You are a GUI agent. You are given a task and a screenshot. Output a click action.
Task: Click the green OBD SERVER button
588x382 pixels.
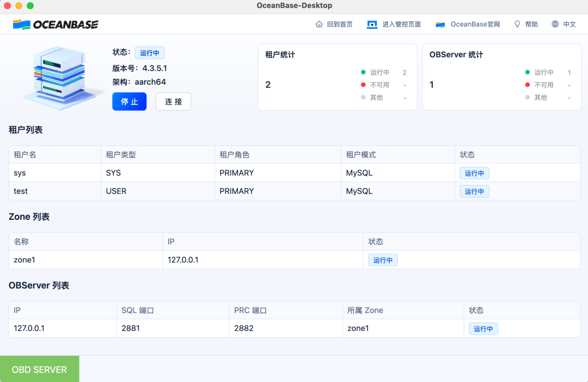point(39,369)
